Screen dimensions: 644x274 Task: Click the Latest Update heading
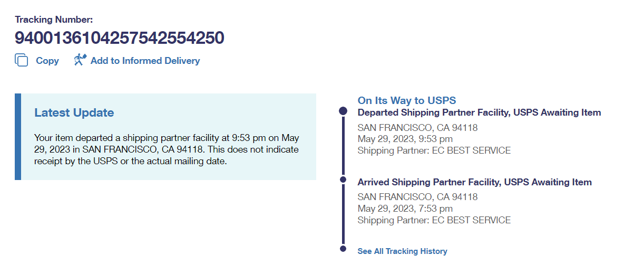(x=74, y=112)
